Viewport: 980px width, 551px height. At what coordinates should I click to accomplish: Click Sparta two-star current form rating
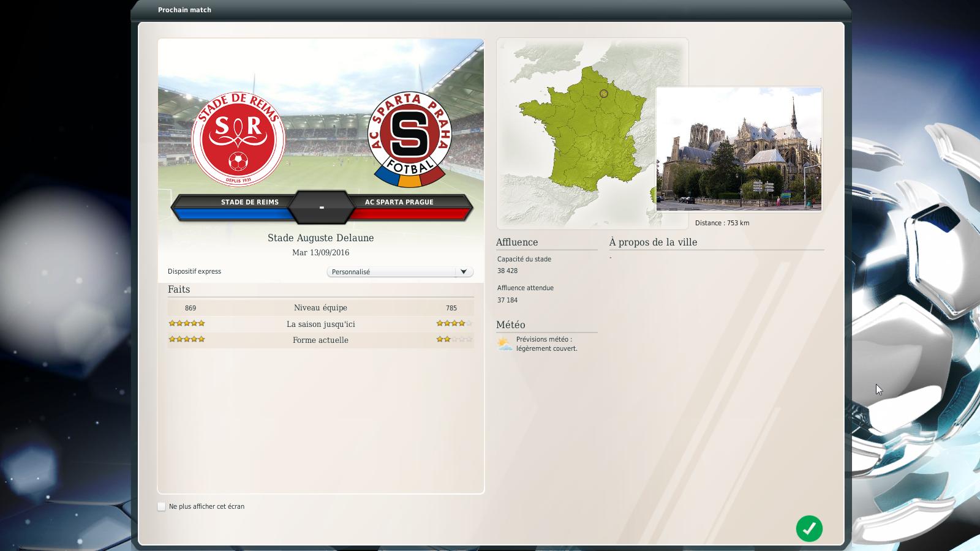coord(454,339)
